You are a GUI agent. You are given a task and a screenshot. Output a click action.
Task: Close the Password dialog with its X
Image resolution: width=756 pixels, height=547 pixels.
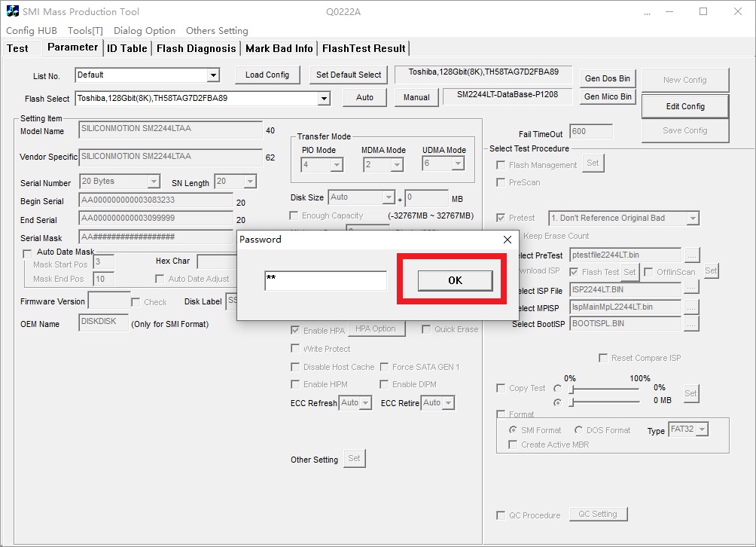(507, 240)
